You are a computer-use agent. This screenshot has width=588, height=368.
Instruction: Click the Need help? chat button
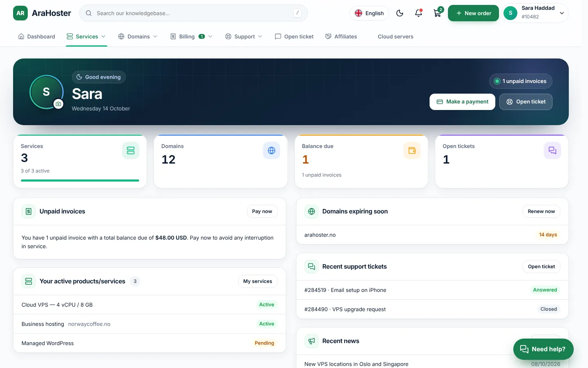coord(543,349)
